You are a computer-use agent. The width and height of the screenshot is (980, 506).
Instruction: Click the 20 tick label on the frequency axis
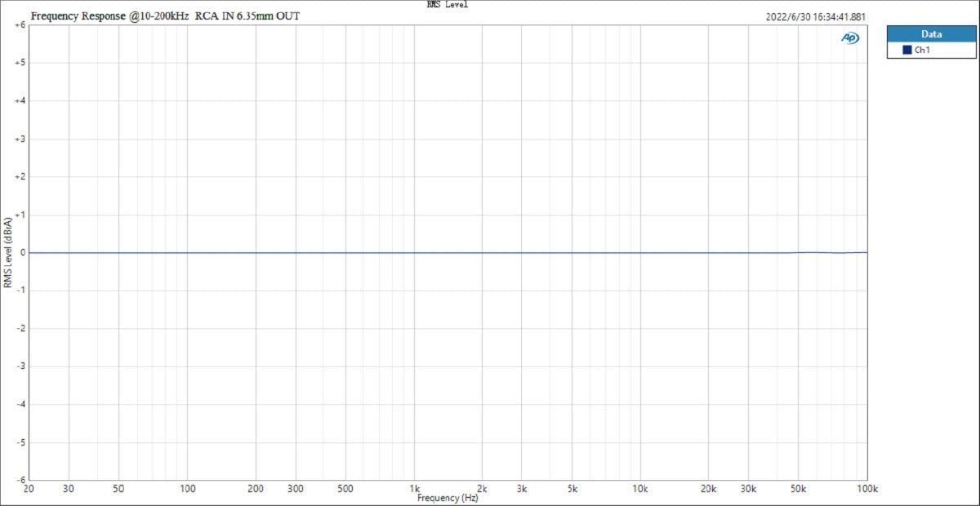29,489
